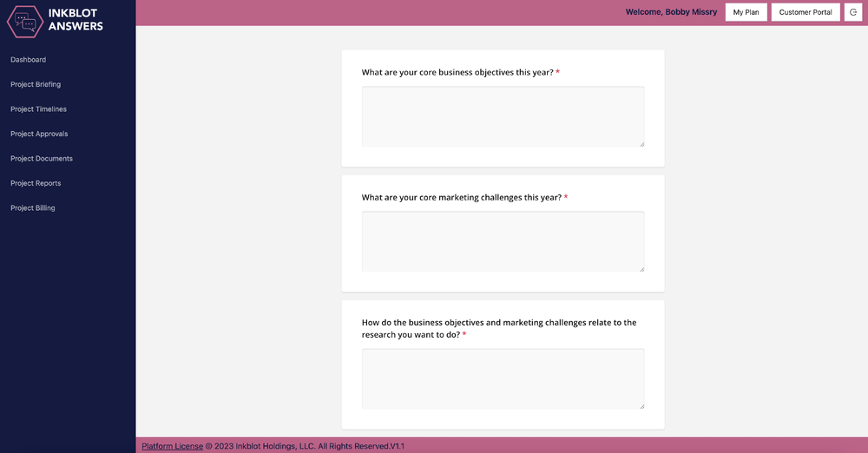Click the Inkblot Answers hexagon logo
The height and width of the screenshot is (453, 868).
25,21
